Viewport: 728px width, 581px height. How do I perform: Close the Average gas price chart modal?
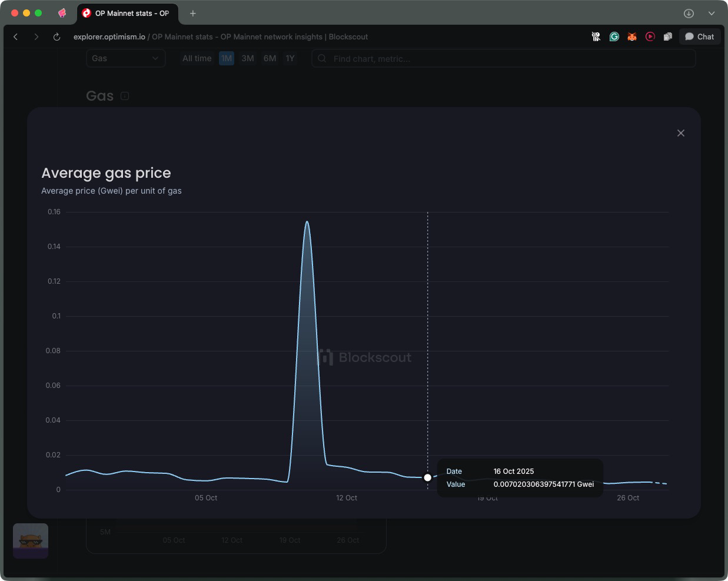680,133
